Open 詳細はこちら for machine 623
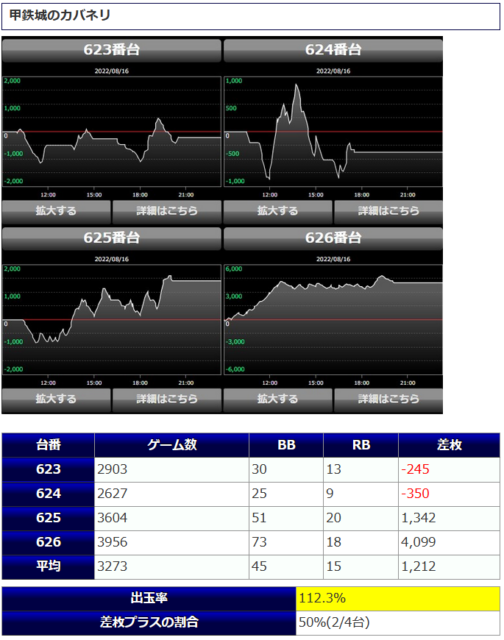Screen dimensions: 504x640 point(167,211)
